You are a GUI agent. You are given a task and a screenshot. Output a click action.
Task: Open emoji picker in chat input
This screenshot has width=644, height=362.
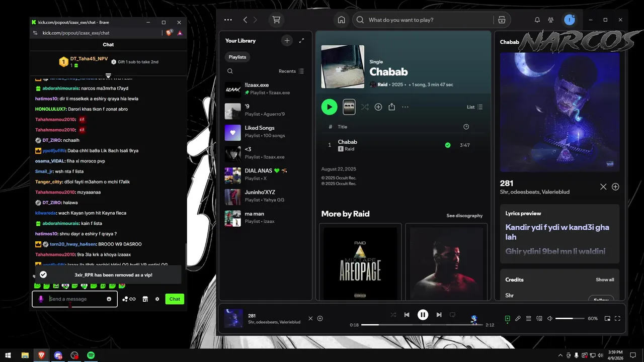109,299
